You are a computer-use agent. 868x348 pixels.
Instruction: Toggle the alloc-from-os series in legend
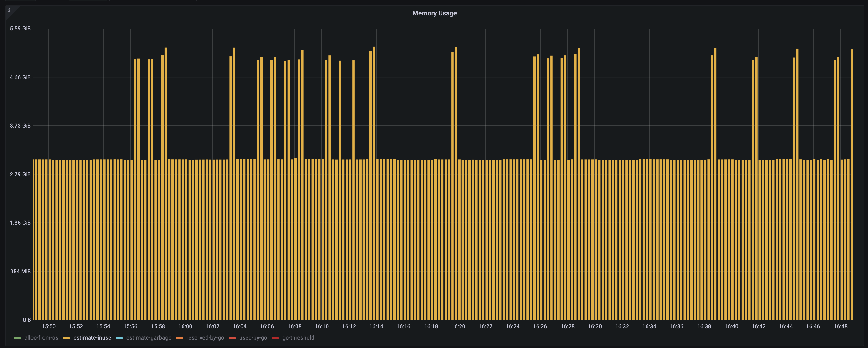click(x=41, y=337)
